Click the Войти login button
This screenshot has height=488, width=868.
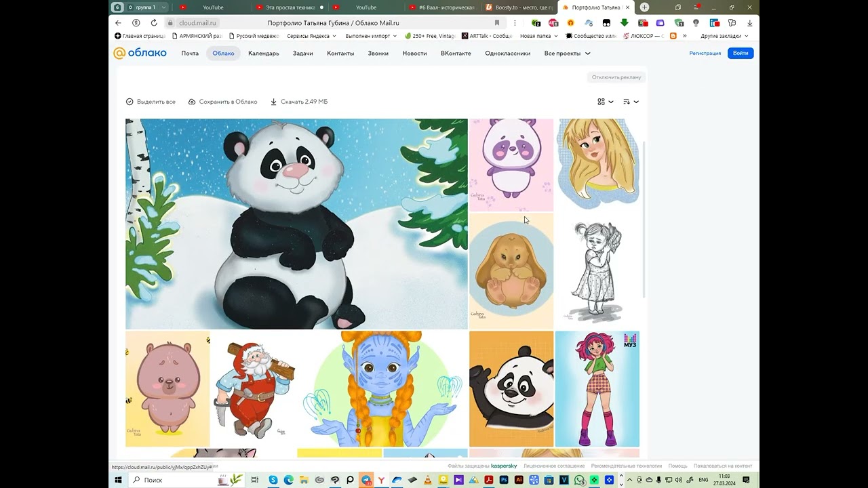coord(741,53)
